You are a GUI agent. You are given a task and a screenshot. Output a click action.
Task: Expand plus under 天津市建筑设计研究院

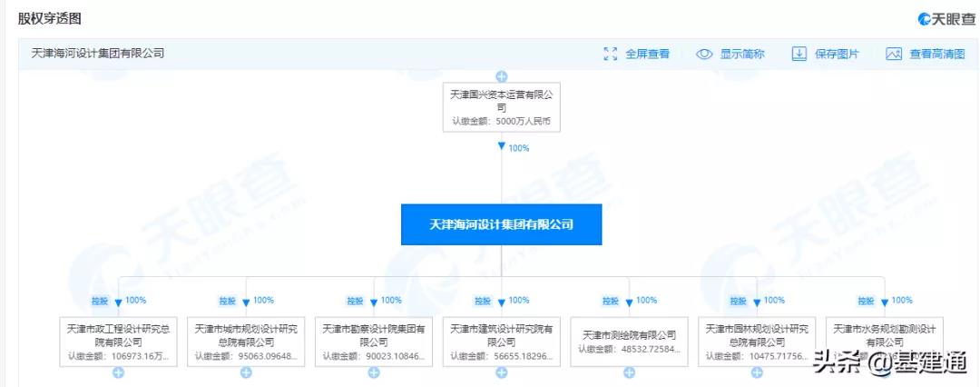click(501, 372)
